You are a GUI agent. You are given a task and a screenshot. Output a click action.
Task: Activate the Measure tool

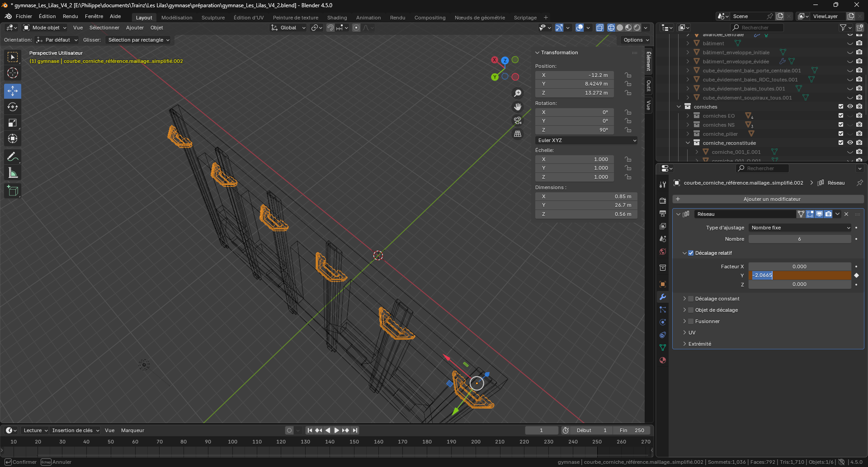[13, 173]
